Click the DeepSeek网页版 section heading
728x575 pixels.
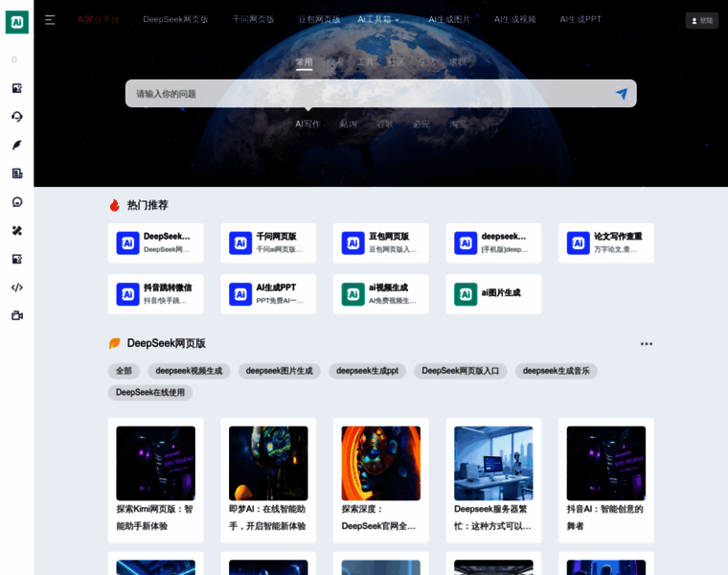coord(167,343)
